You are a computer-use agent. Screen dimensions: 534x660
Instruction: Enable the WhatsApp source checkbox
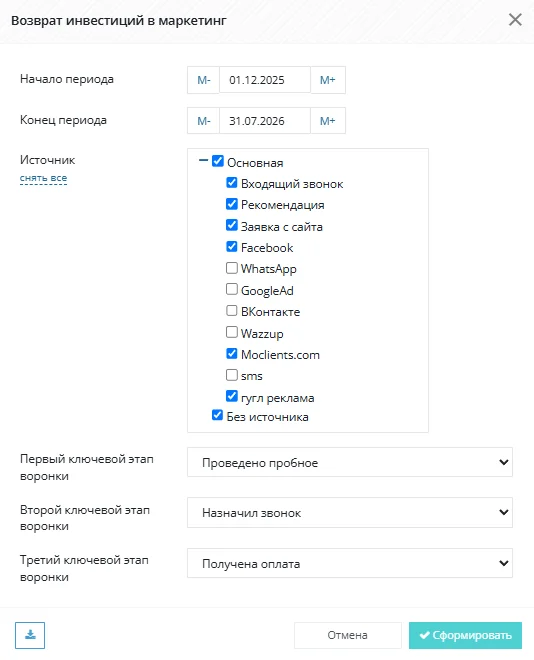[232, 268]
